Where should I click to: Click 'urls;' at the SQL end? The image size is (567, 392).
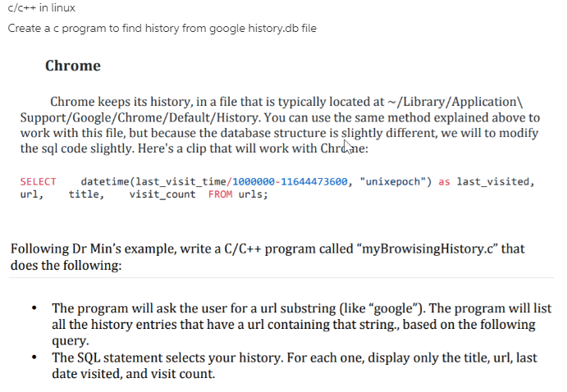point(253,194)
